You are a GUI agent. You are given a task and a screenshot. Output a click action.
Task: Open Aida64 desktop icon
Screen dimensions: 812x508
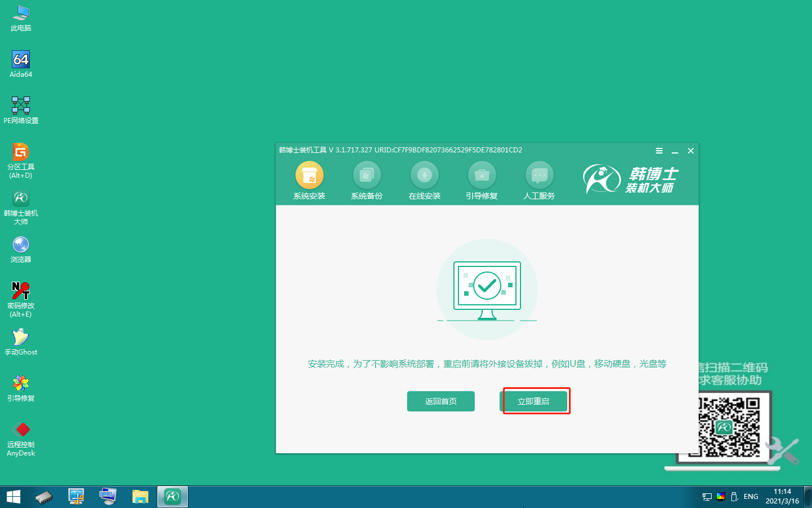click(x=21, y=60)
